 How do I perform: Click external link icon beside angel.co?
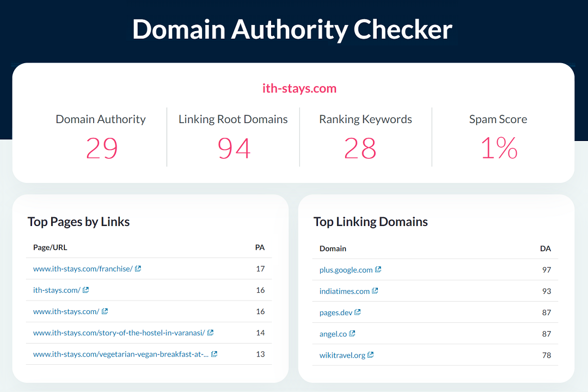[352, 334]
